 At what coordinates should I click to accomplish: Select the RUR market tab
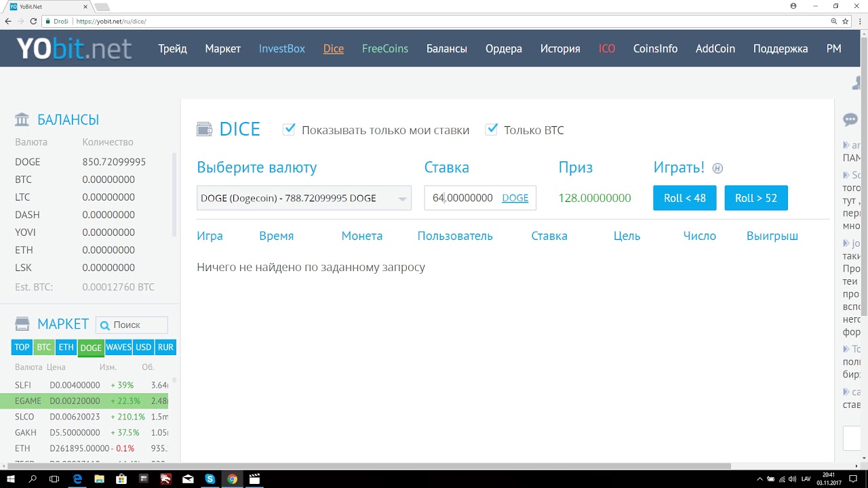click(x=165, y=347)
